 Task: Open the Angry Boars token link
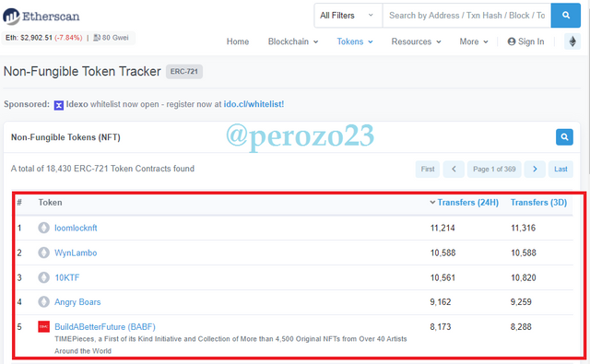point(77,302)
